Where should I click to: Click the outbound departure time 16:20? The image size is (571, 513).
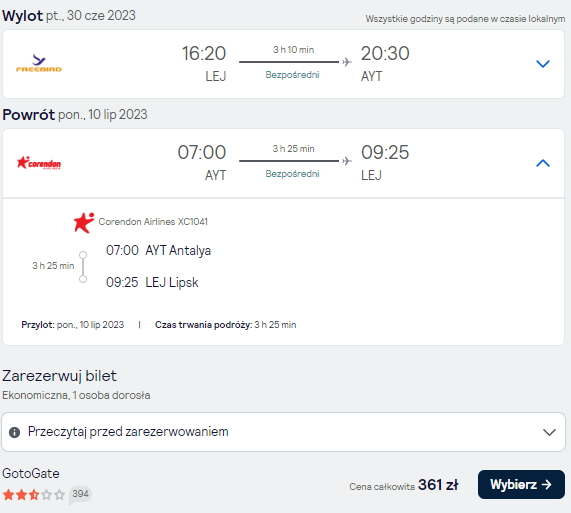(x=204, y=54)
